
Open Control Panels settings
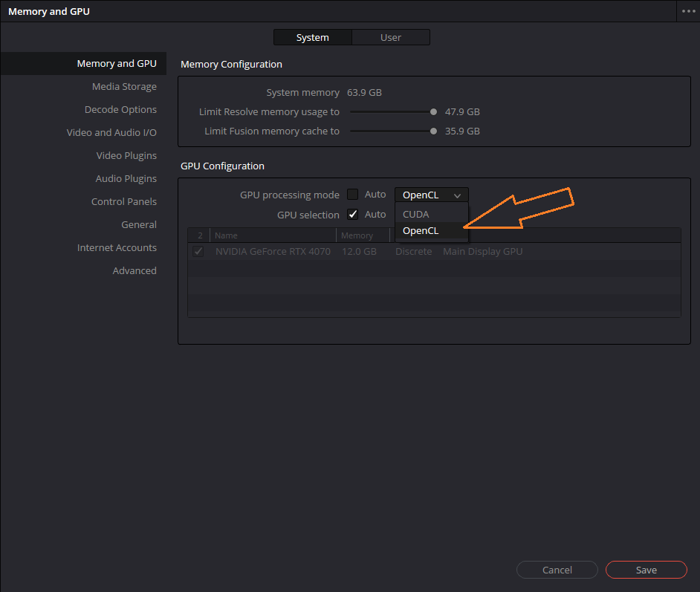123,201
